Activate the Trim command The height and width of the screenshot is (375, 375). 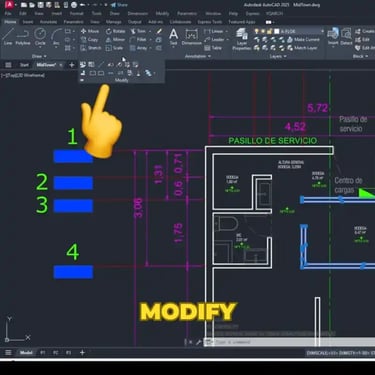138,31
